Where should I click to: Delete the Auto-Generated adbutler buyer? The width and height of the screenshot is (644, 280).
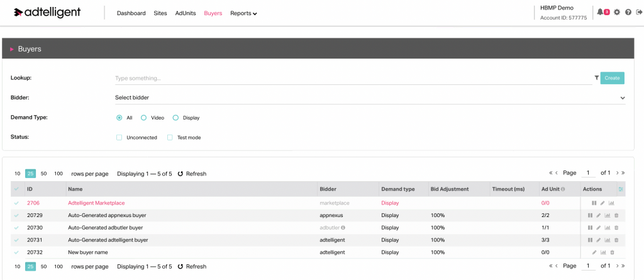616,228
